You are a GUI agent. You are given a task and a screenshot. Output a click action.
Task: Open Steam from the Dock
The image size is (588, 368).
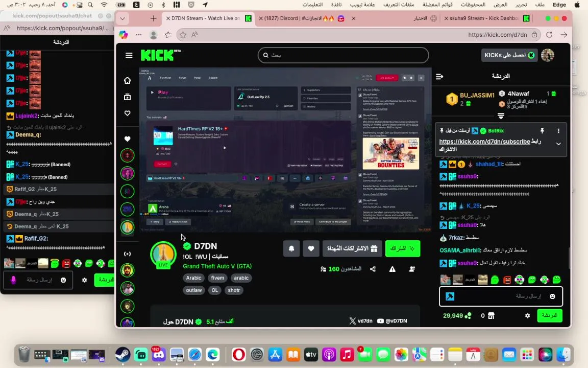click(122, 355)
